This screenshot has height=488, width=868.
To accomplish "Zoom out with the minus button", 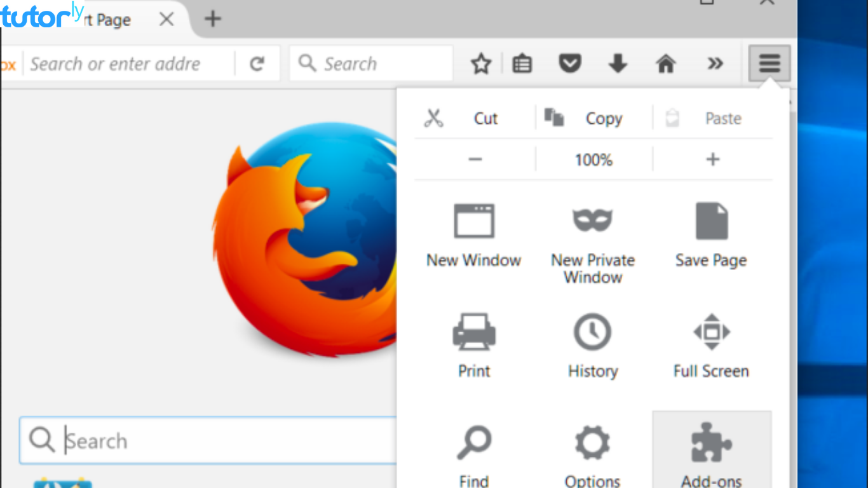I will (x=475, y=159).
